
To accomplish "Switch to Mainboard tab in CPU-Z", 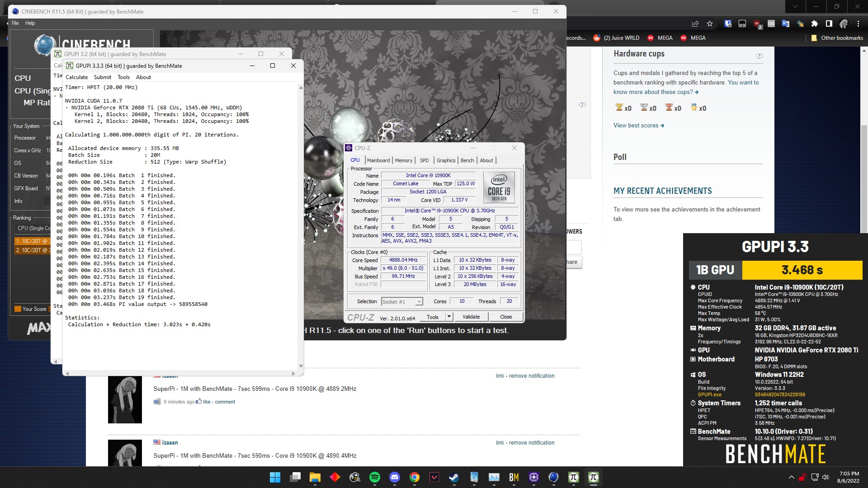I will click(378, 160).
